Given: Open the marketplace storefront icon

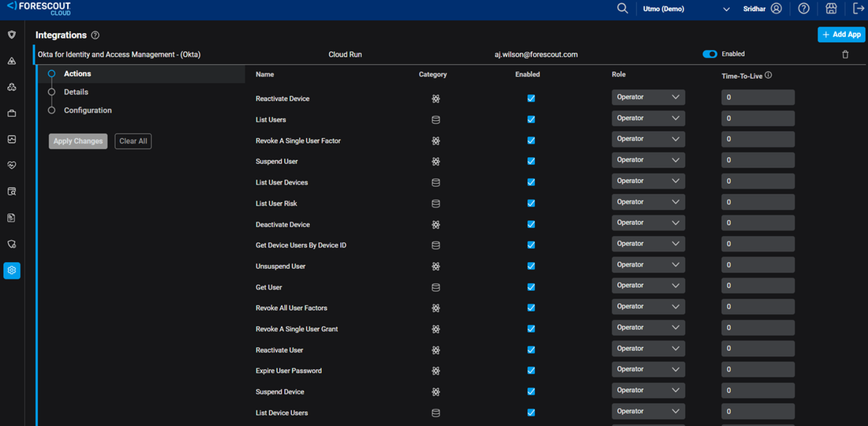Looking at the screenshot, I should [831, 9].
